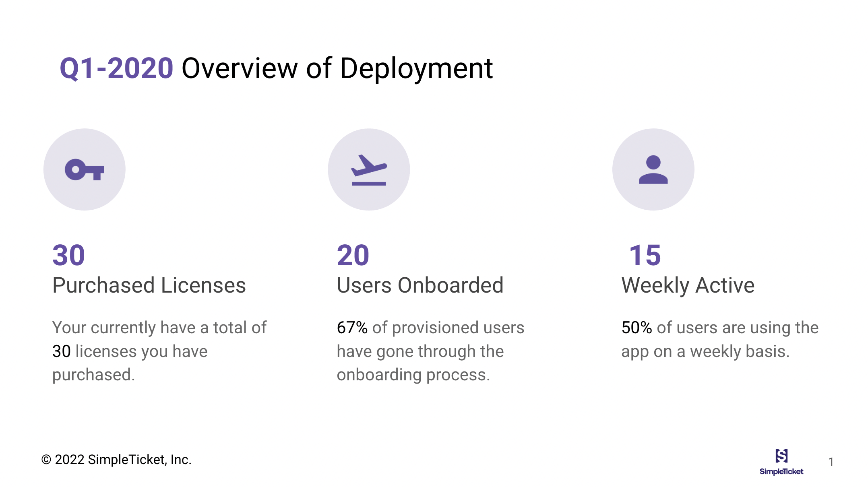Click the slide page number 1
This screenshot has width=868, height=487.
click(831, 462)
